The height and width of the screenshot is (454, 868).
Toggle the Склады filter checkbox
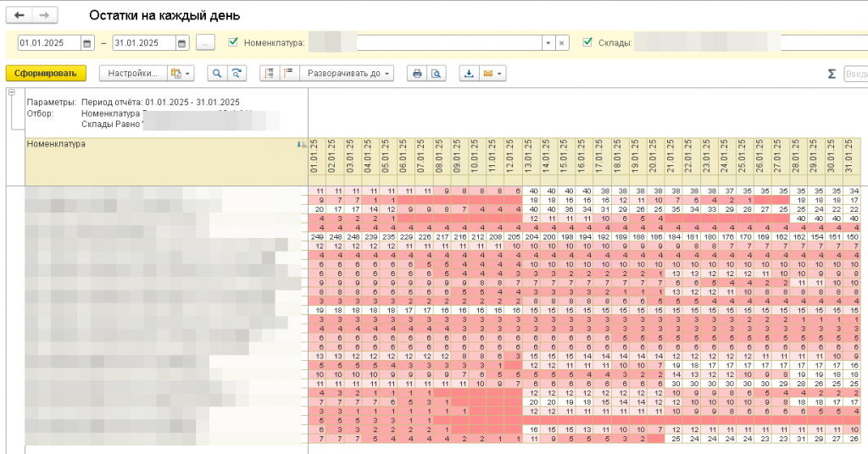pos(587,42)
